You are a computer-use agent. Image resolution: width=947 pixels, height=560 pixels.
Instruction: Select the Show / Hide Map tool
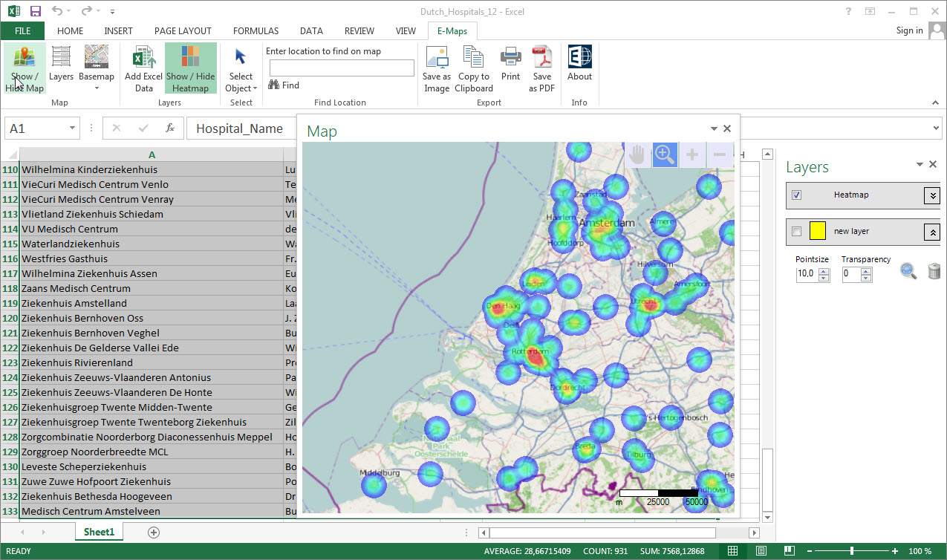(x=25, y=67)
